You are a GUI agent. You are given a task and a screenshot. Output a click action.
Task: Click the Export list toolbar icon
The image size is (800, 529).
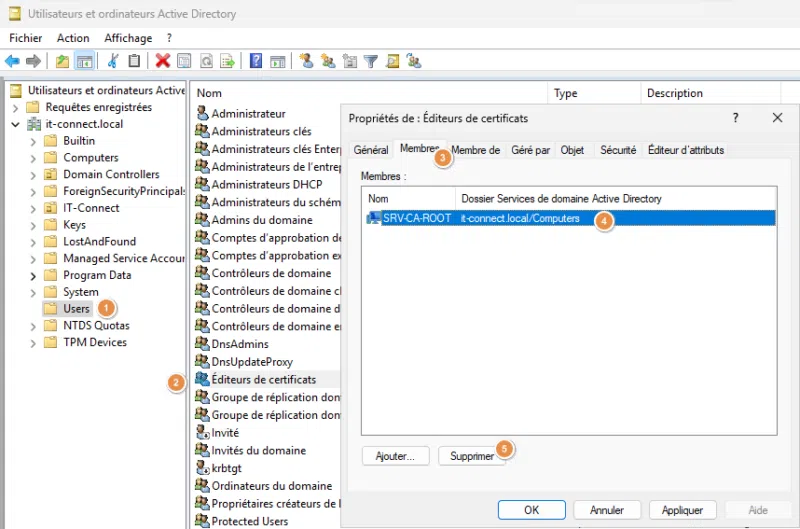(227, 62)
